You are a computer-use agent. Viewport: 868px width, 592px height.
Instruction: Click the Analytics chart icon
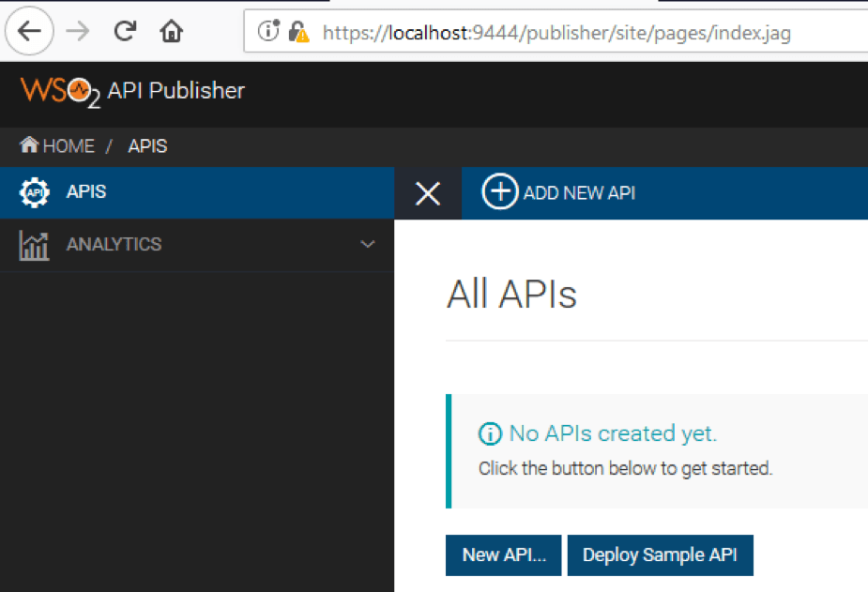(34, 245)
